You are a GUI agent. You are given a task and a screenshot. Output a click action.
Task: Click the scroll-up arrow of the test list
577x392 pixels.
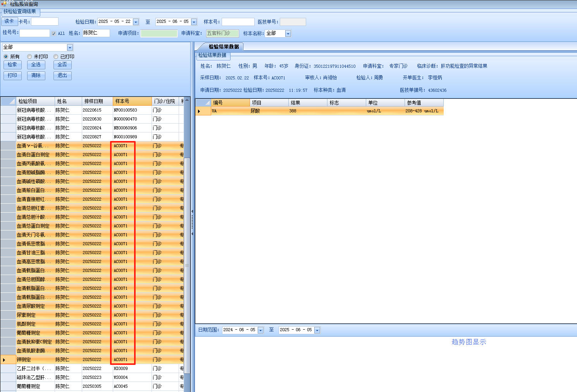click(187, 100)
